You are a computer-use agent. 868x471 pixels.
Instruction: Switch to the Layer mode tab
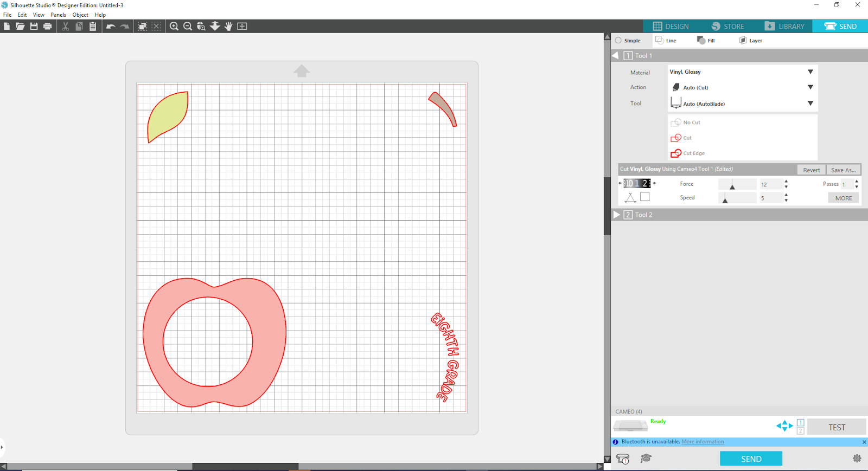click(x=751, y=41)
